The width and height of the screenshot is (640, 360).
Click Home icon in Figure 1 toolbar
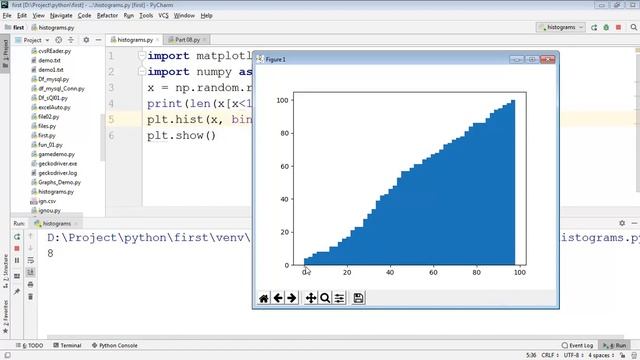click(x=264, y=298)
